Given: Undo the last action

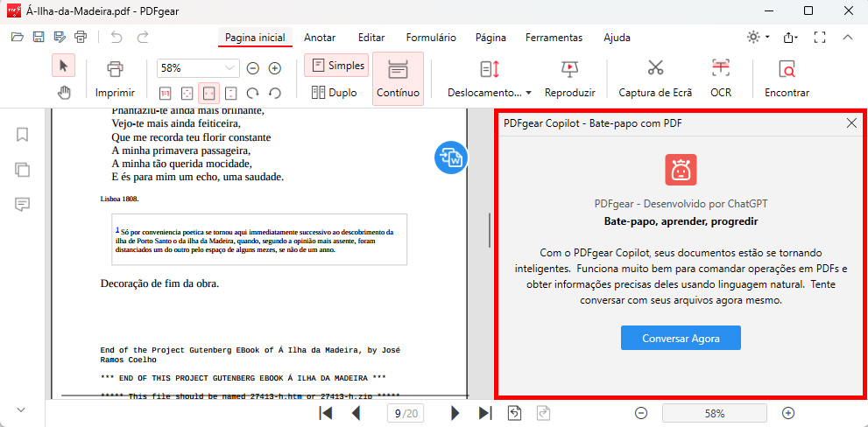Looking at the screenshot, I should (x=116, y=38).
